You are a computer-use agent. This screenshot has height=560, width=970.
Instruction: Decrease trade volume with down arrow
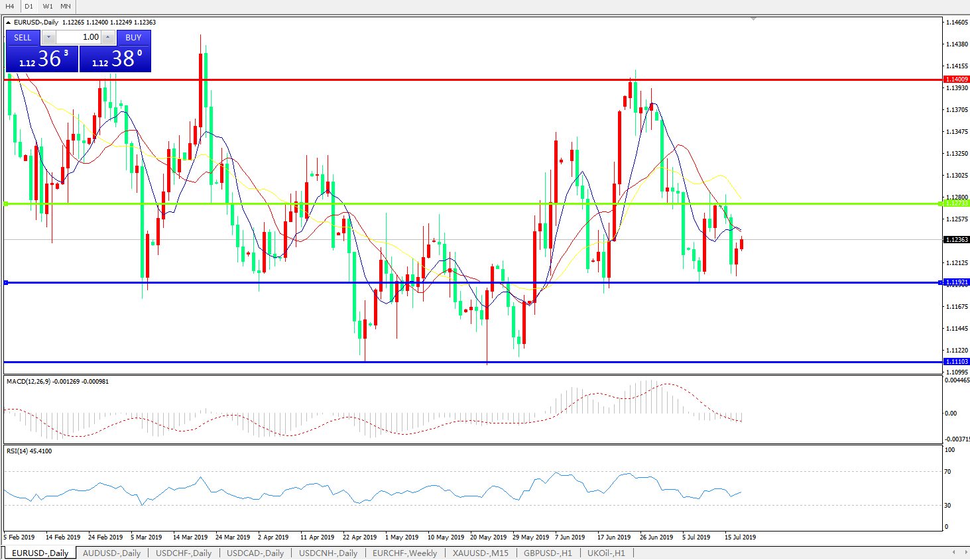click(x=48, y=38)
